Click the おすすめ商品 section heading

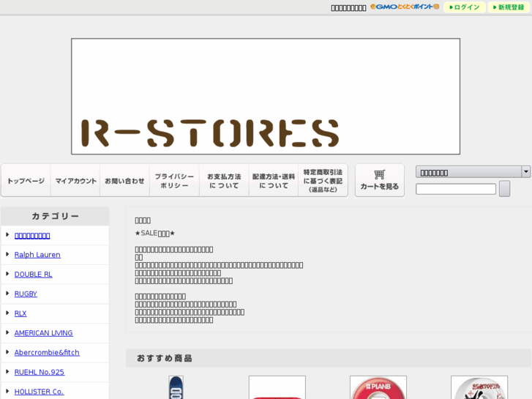[x=164, y=358]
